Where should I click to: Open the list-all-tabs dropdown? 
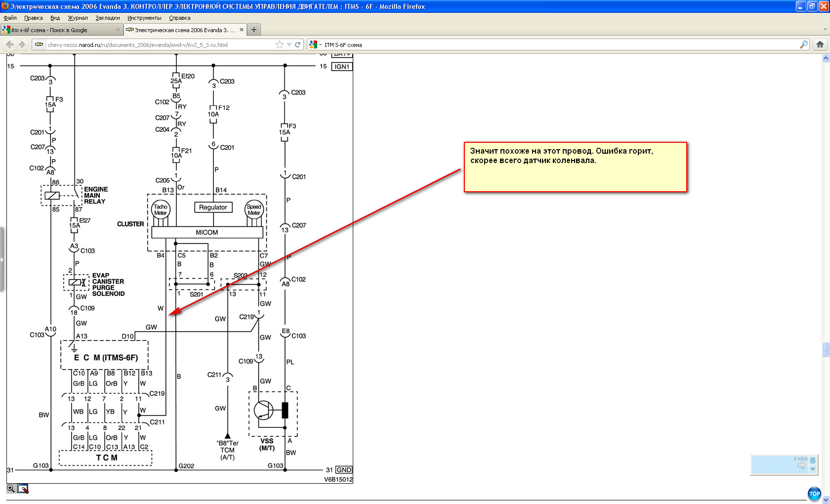tap(825, 30)
